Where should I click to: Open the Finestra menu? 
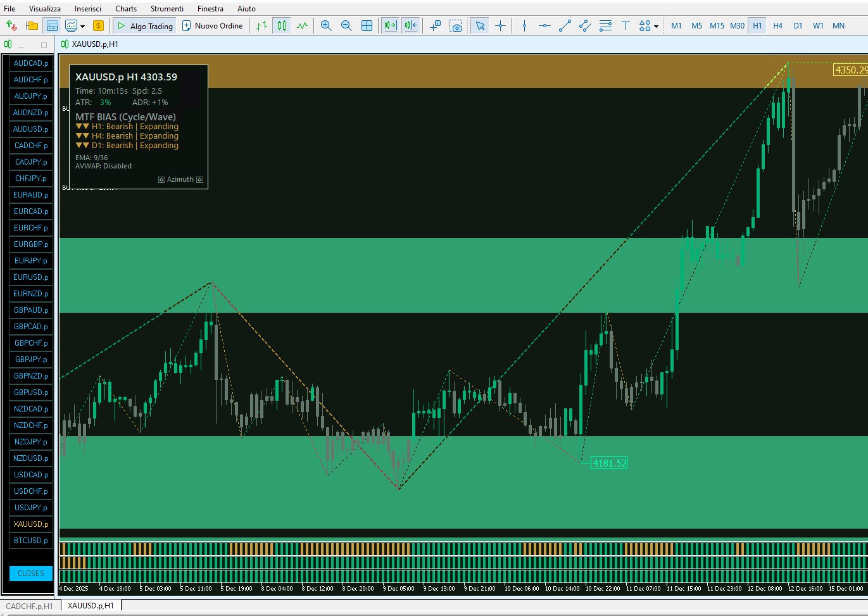coord(210,9)
